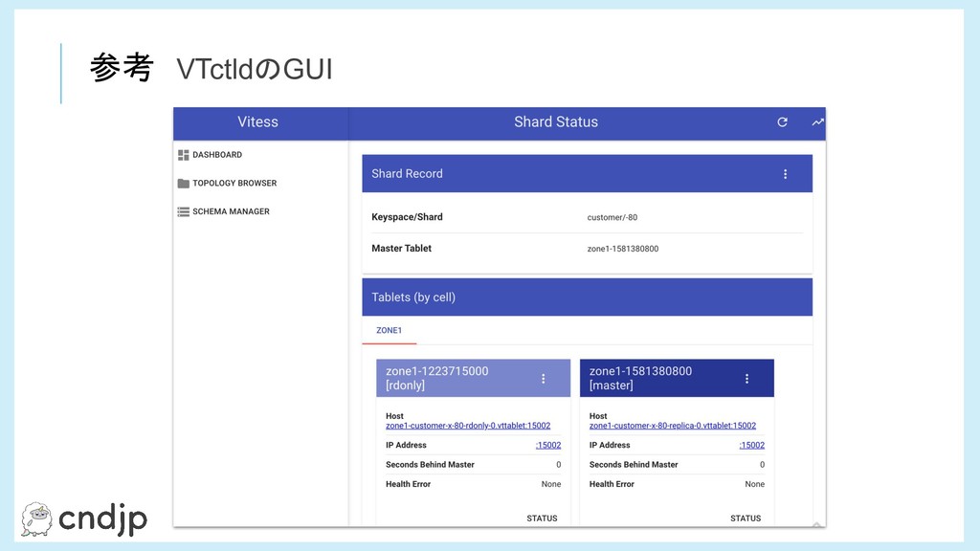Click Seconds Behind Master label in master card
Screen dimensions: 980x551
[634, 465]
